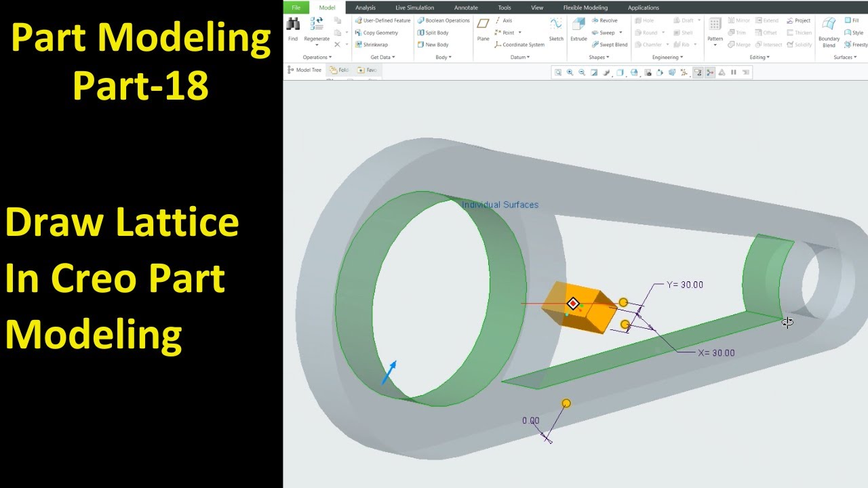The height and width of the screenshot is (488, 868).
Task: Toggle Pause simulation button
Action: (x=733, y=73)
